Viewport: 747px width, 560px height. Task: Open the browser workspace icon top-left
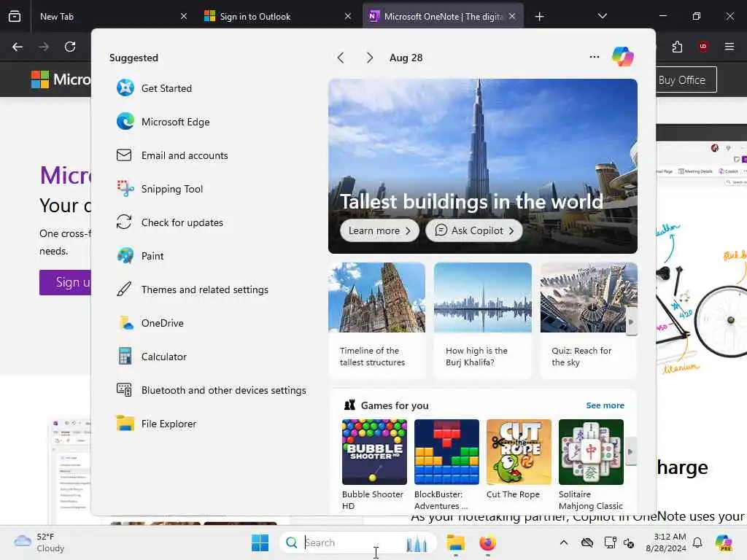15,16
